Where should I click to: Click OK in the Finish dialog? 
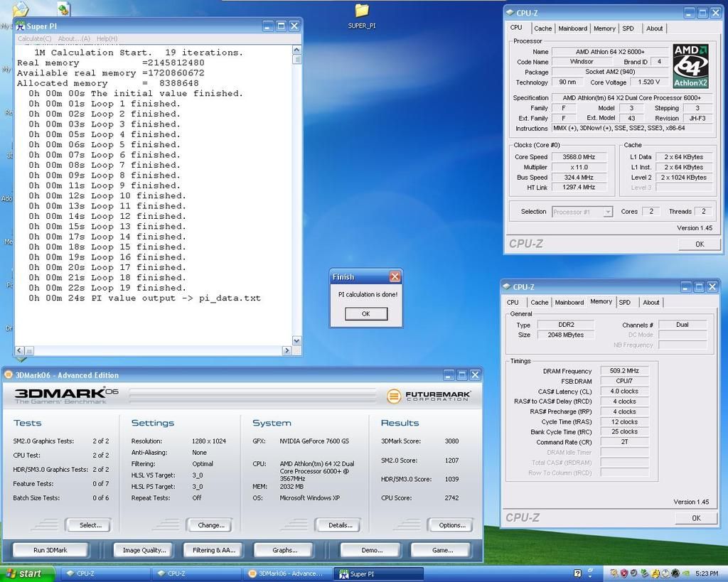coord(366,314)
